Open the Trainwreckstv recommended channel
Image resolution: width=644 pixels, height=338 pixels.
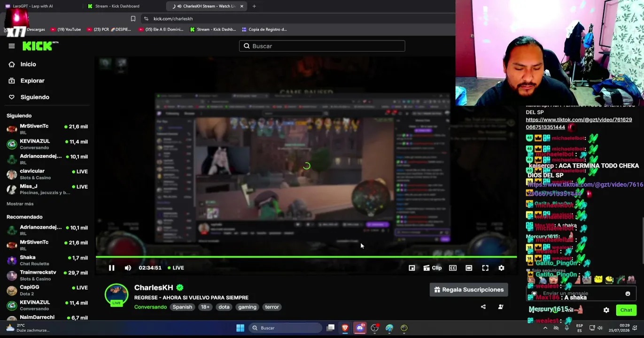46,276
